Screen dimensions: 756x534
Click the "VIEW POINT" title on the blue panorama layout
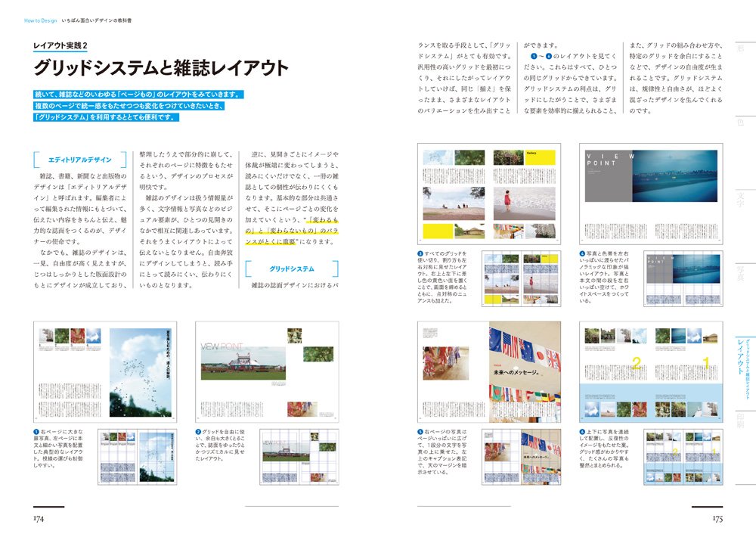coord(610,160)
